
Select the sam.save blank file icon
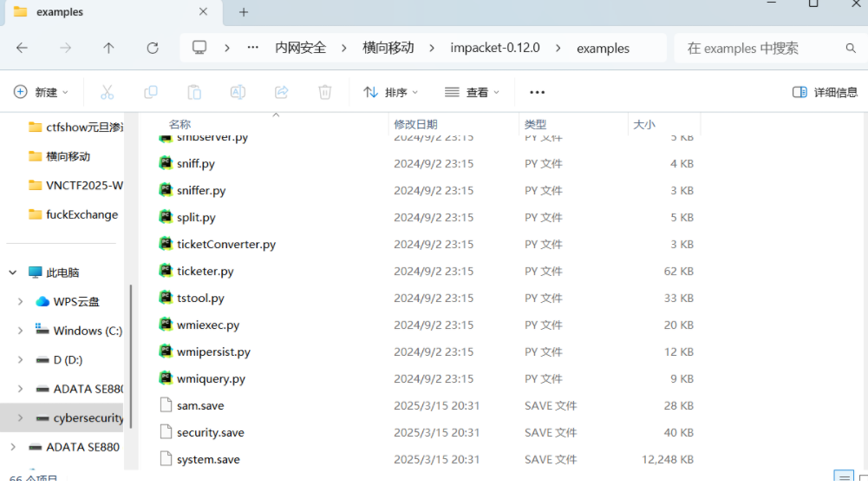pos(166,405)
